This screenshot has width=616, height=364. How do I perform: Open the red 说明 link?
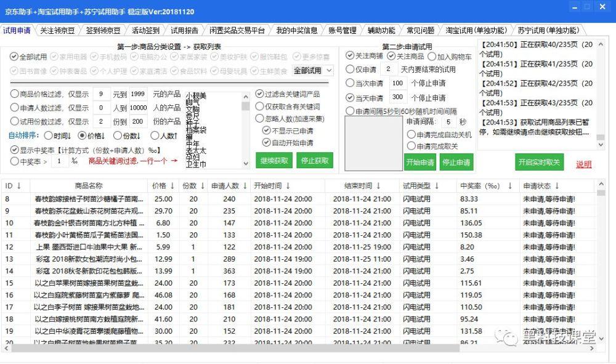pos(584,164)
